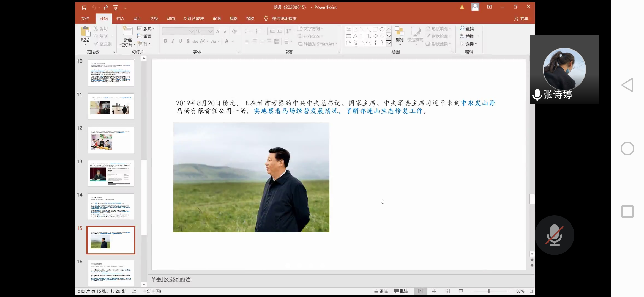644x297 pixels.
Task: Click the Redo arrow icon
Action: tap(106, 8)
